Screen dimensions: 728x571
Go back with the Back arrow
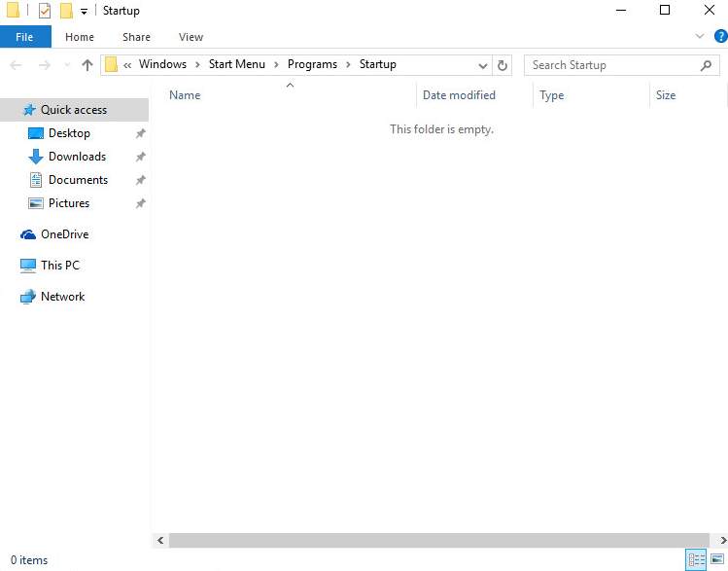coord(17,65)
